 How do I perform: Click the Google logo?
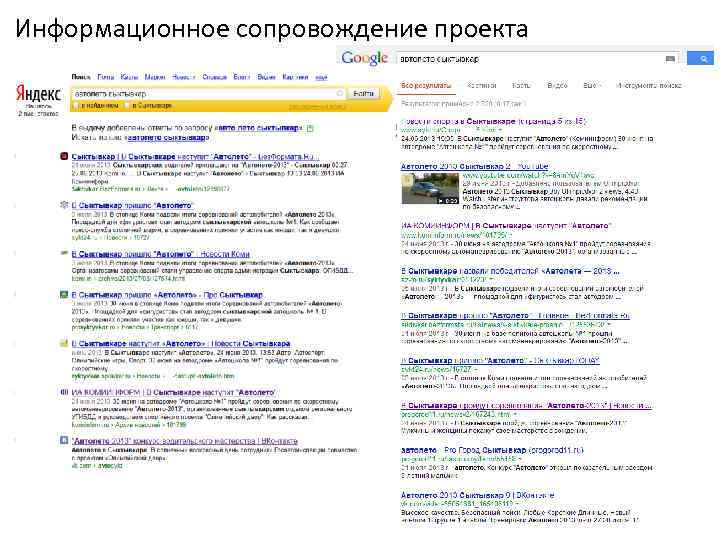coord(365,58)
